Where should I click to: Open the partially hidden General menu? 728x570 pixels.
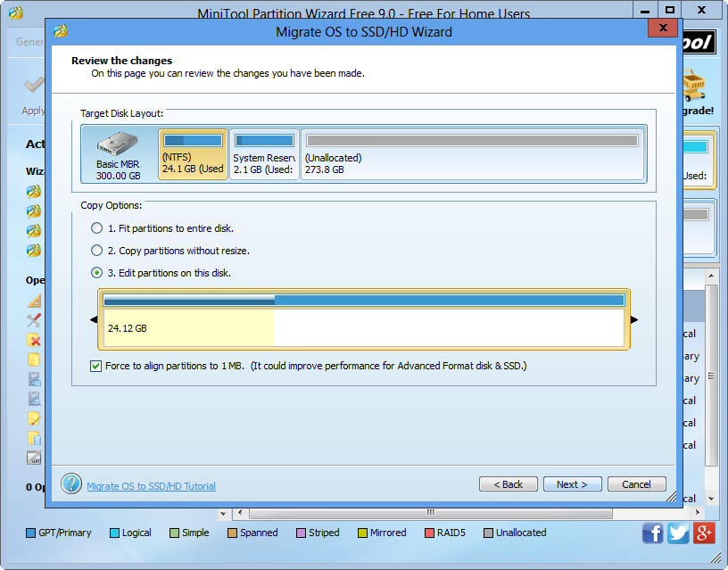click(29, 42)
